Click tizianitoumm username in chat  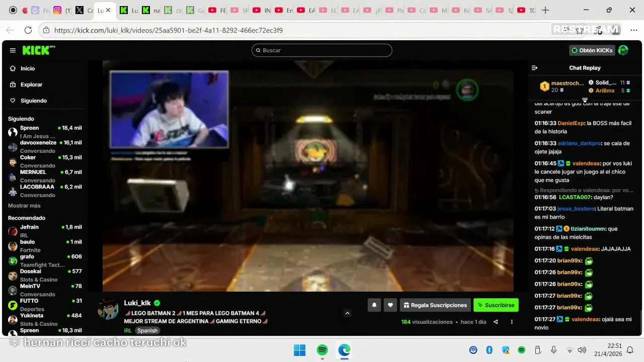(x=588, y=229)
